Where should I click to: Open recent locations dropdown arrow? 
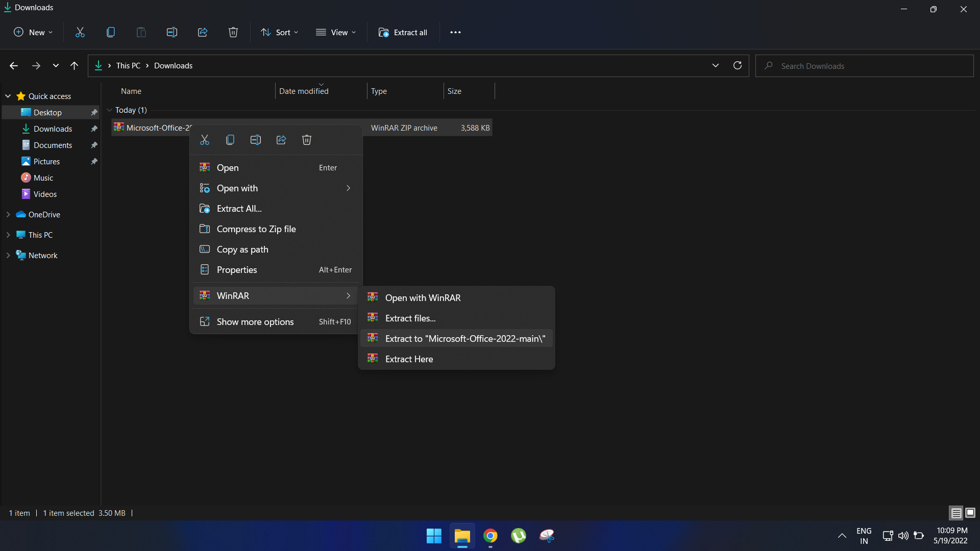tap(56, 66)
